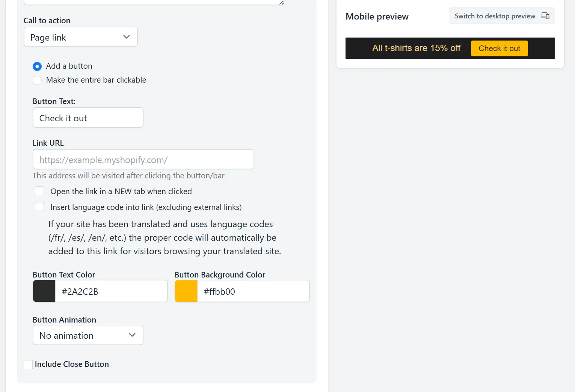Select Make the entire bar clickable
The width and height of the screenshot is (575, 392).
pos(37,80)
